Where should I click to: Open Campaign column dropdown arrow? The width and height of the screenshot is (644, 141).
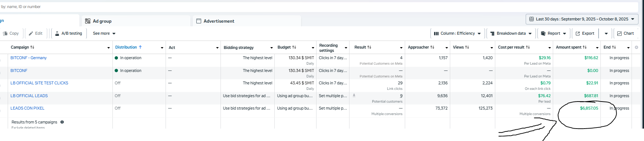(x=108, y=48)
